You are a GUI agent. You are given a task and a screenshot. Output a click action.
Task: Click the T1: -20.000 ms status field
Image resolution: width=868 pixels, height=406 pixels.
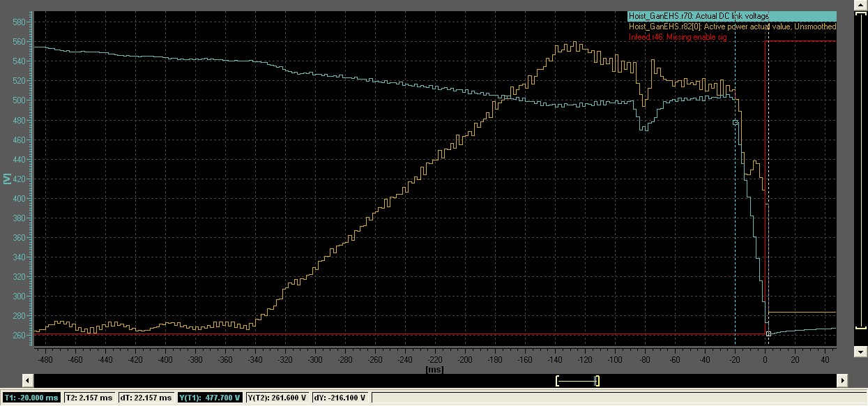[x=31, y=398]
